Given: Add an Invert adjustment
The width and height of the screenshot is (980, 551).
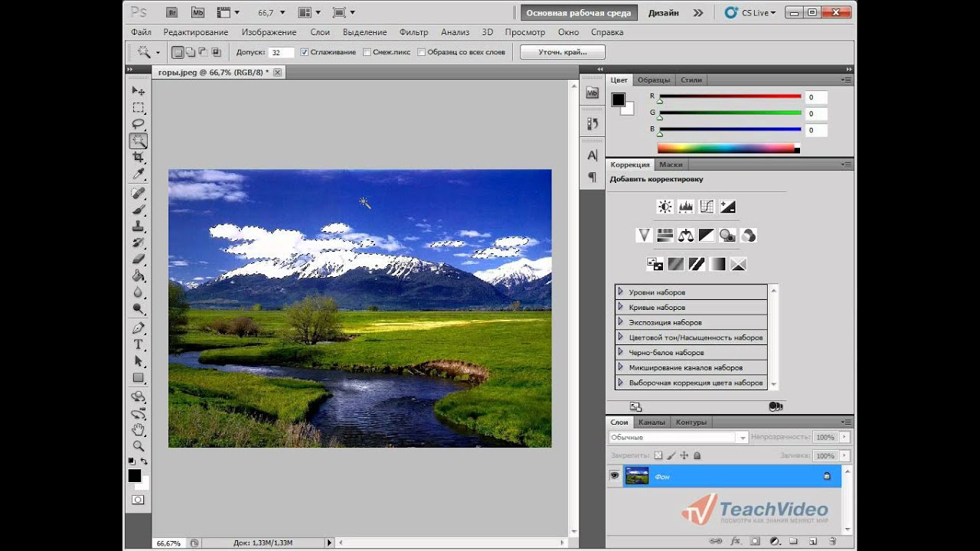Looking at the screenshot, I should 655,264.
